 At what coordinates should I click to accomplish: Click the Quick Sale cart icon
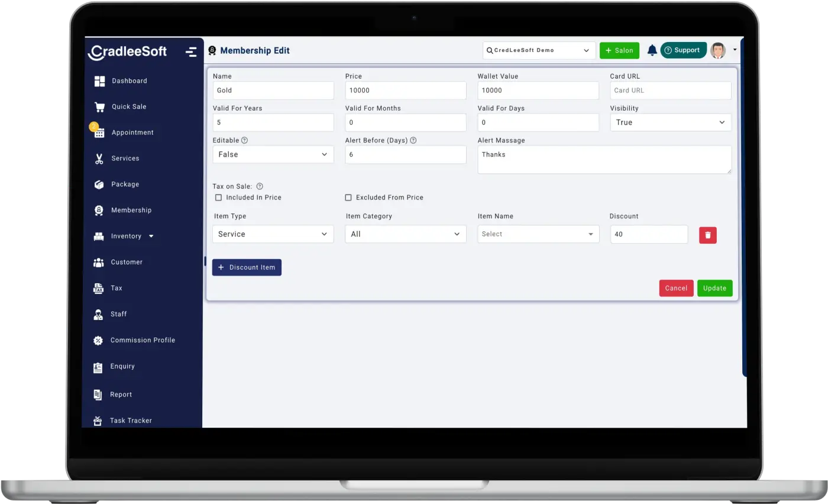[x=99, y=107]
